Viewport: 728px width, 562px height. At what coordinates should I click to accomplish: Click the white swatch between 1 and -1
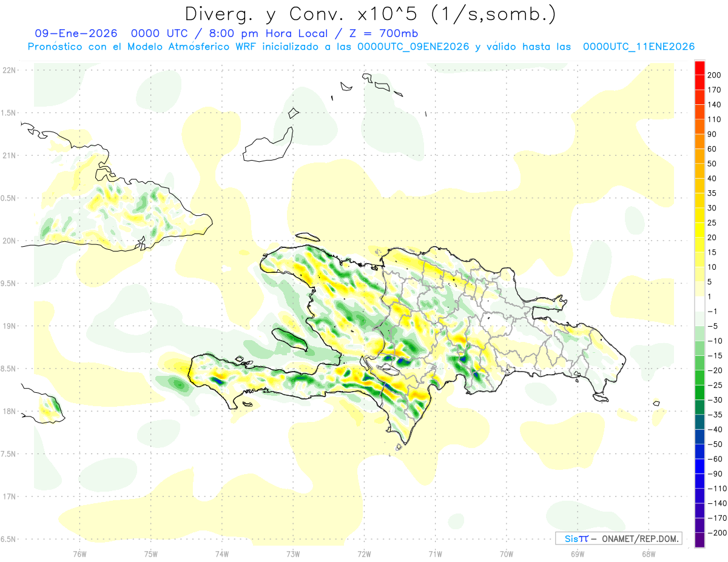click(x=700, y=304)
